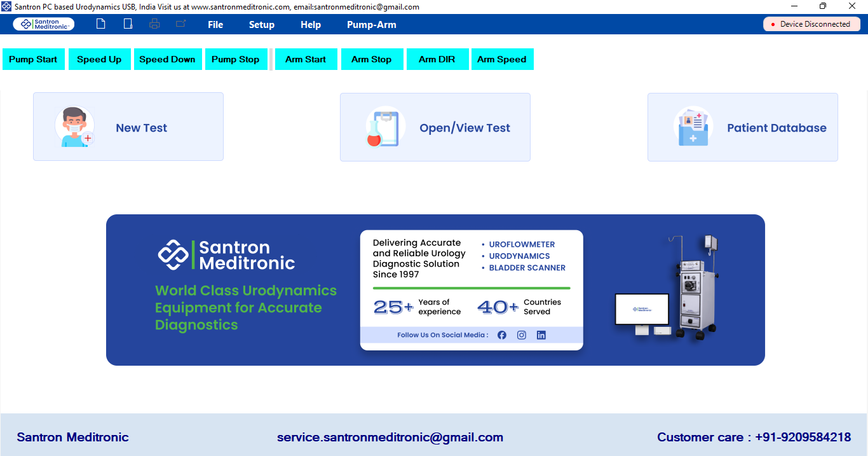Start a New Test
The image size is (868, 456).
[128, 127]
